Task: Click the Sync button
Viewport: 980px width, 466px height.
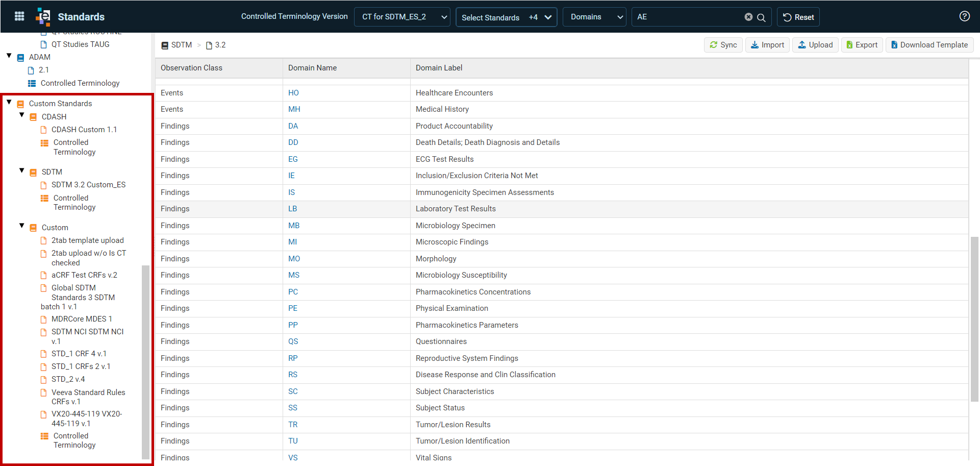Action: (723, 45)
